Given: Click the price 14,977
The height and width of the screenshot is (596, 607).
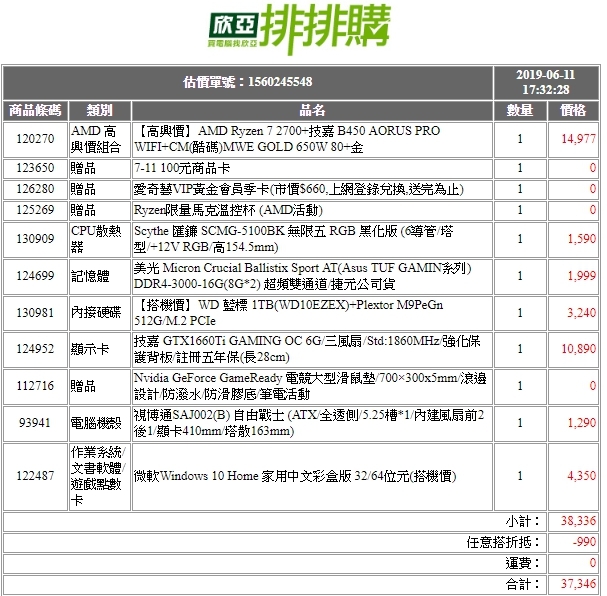Looking at the screenshot, I should click(578, 139).
